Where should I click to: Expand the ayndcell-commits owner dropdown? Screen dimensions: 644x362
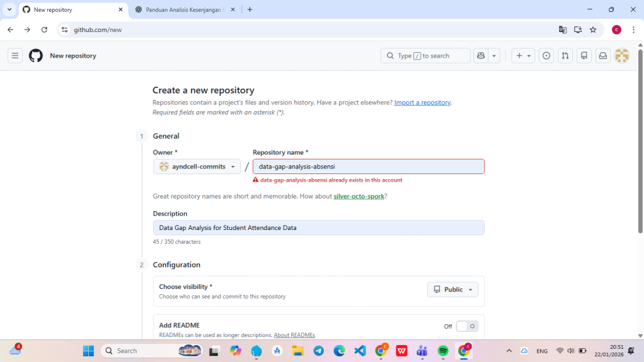(197, 167)
